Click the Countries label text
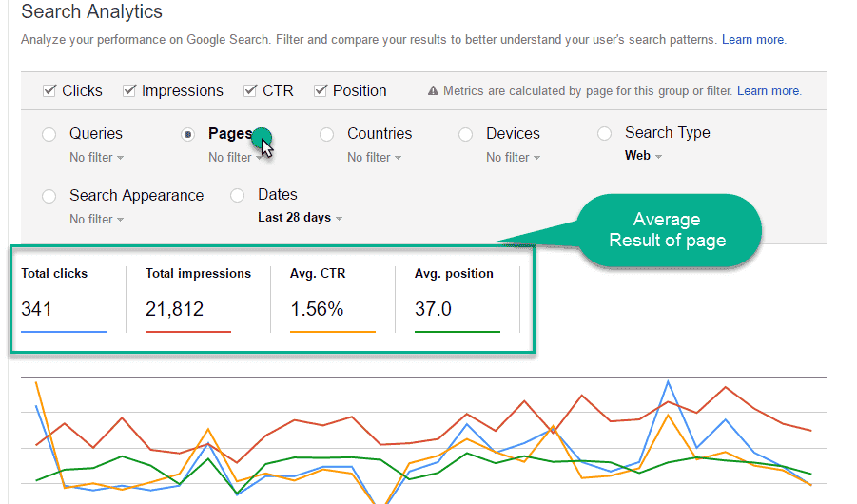 click(x=380, y=134)
